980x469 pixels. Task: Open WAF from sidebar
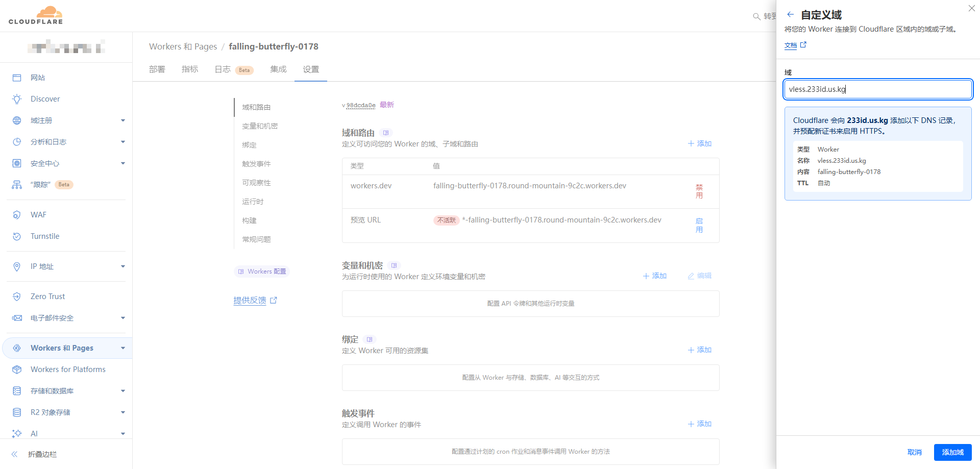point(38,215)
